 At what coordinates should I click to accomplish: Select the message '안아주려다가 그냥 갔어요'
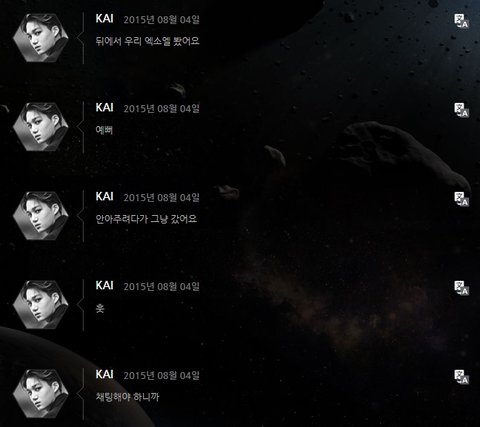click(146, 219)
